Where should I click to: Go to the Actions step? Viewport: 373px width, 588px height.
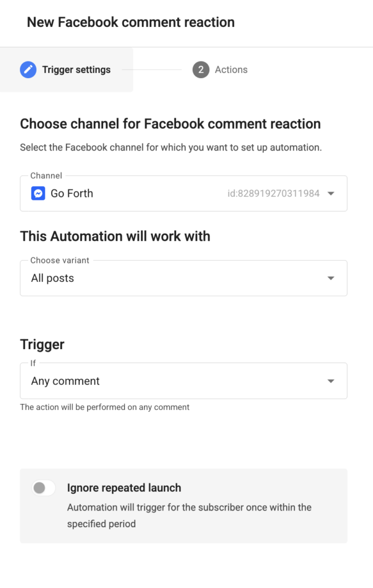[x=220, y=69]
